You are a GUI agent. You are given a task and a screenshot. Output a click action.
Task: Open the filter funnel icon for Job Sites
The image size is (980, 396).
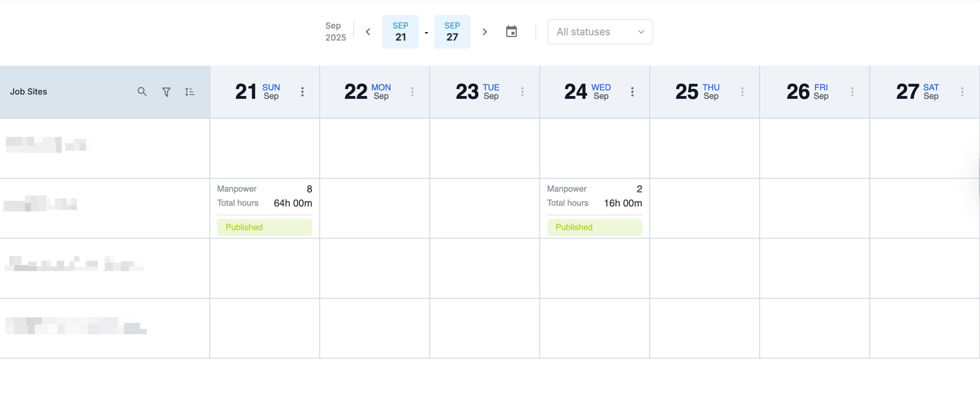(166, 92)
